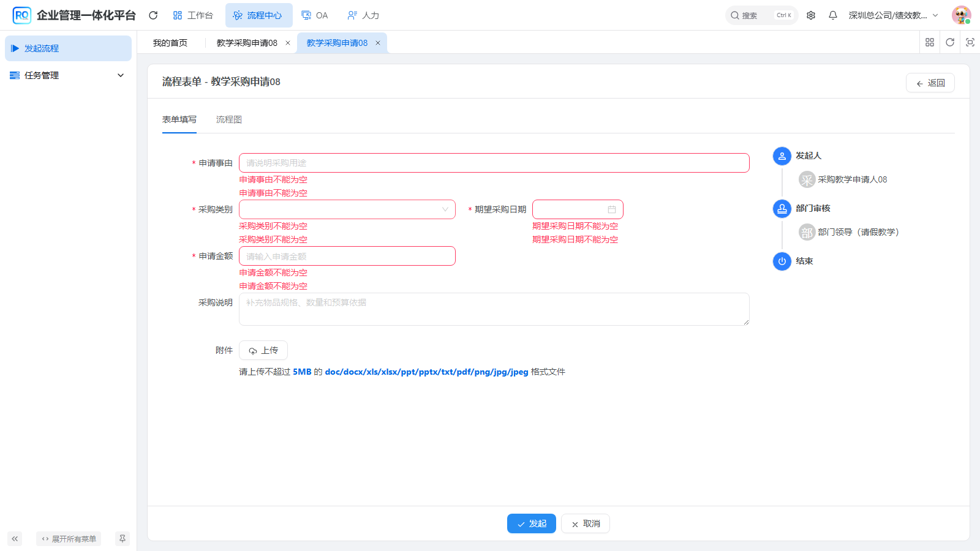Click the 结束 step icon
The height and width of the screenshot is (551, 980).
click(782, 261)
